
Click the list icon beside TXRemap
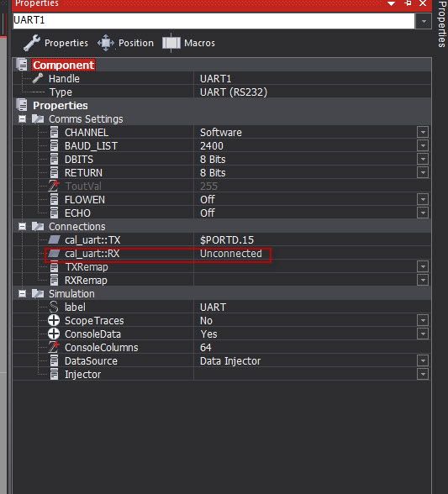point(55,267)
